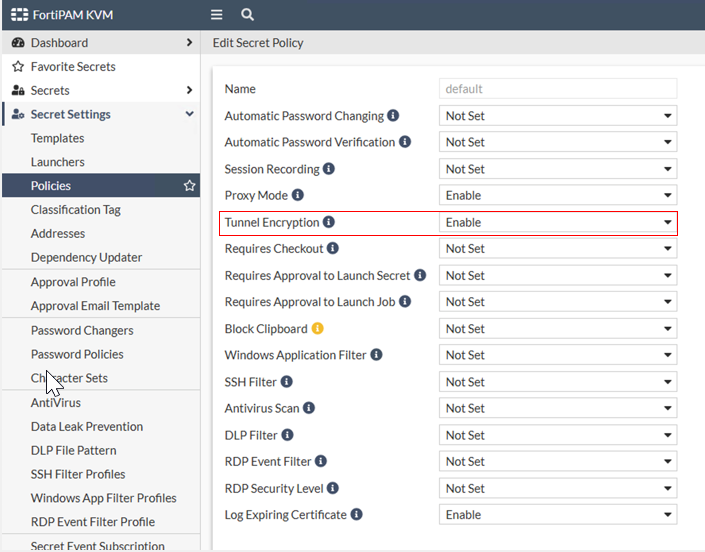Click info icon next to Antivirus Scan
This screenshot has height=552, width=705.
pos(309,408)
